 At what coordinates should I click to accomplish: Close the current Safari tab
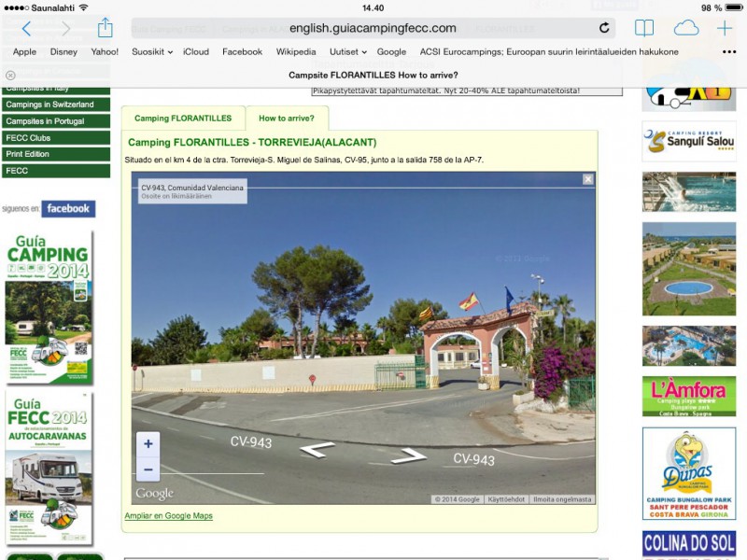10,75
